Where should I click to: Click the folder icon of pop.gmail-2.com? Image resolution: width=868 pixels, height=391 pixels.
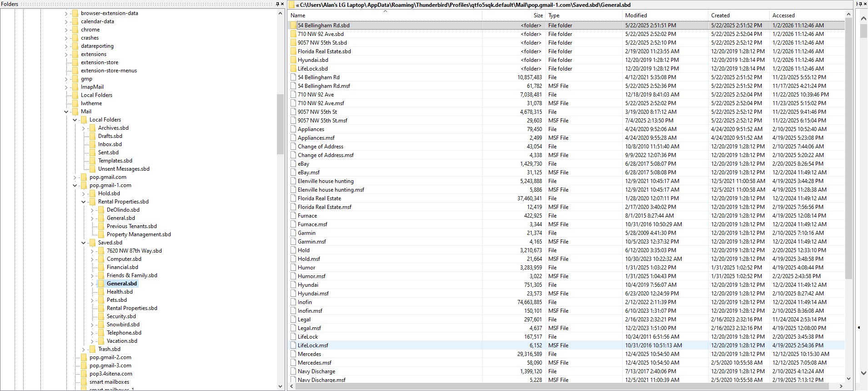click(84, 357)
